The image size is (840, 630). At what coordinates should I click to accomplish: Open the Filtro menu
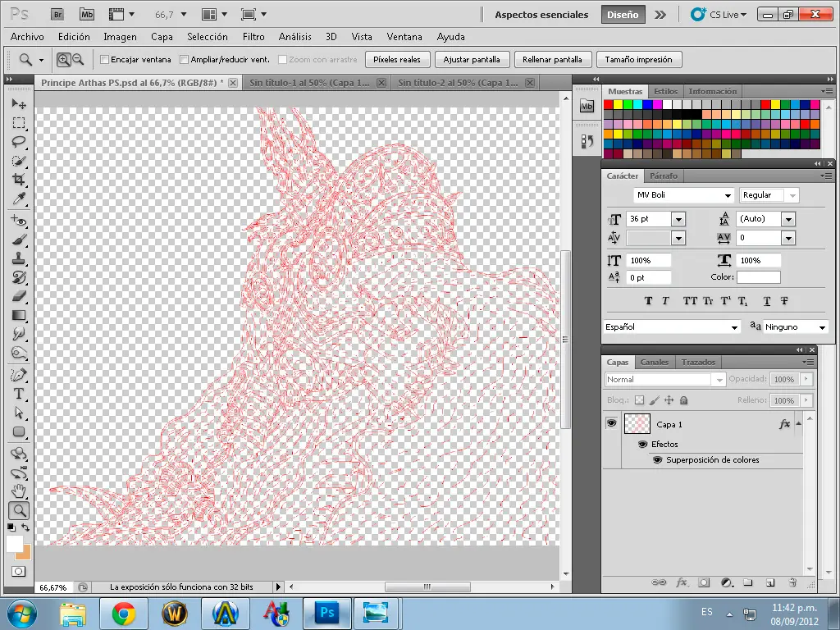point(253,37)
